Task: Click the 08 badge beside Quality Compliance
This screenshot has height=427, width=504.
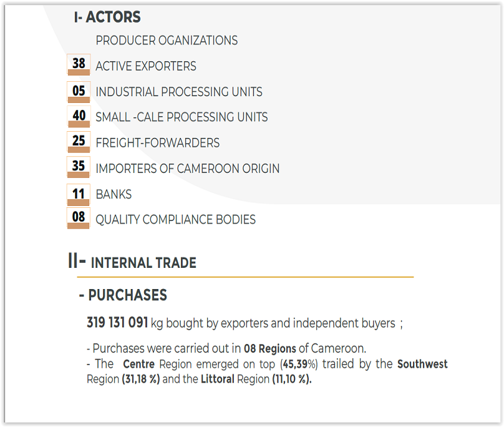Action: pos(79,218)
